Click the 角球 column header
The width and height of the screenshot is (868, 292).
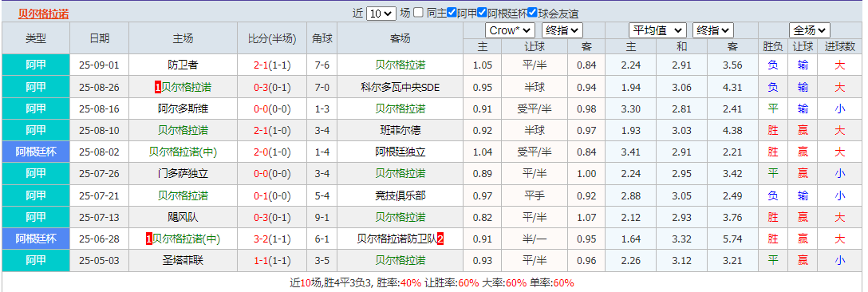coord(322,38)
